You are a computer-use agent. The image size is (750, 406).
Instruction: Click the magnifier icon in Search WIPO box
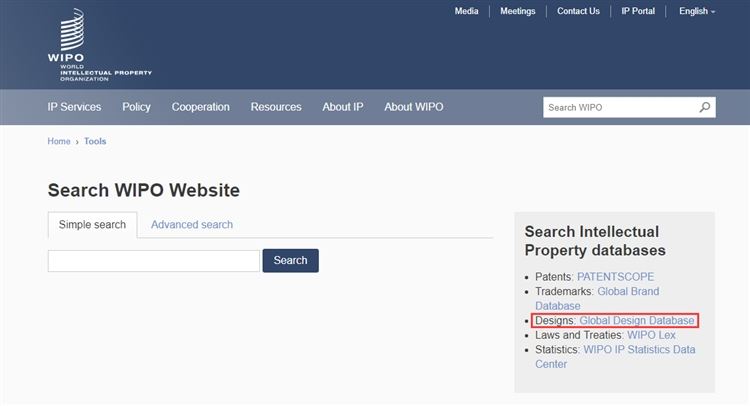[705, 107]
